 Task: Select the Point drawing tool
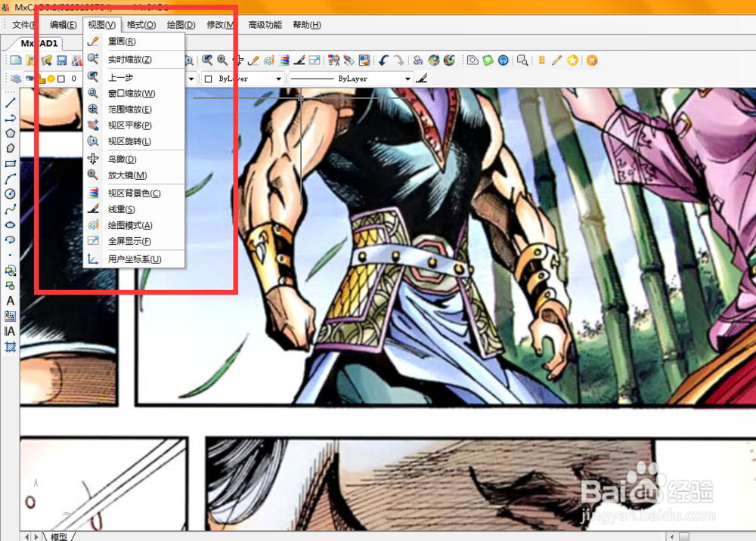[10, 255]
